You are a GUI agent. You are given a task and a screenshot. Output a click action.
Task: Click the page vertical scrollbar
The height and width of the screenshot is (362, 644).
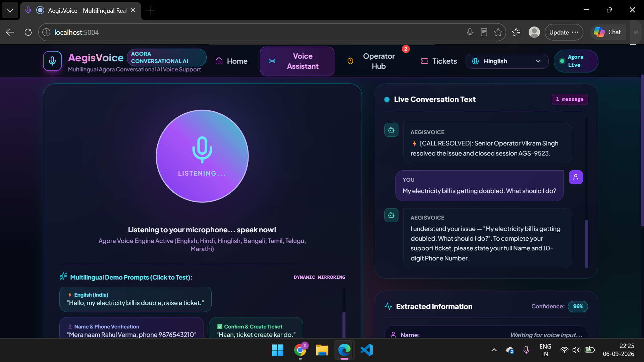click(x=642, y=151)
